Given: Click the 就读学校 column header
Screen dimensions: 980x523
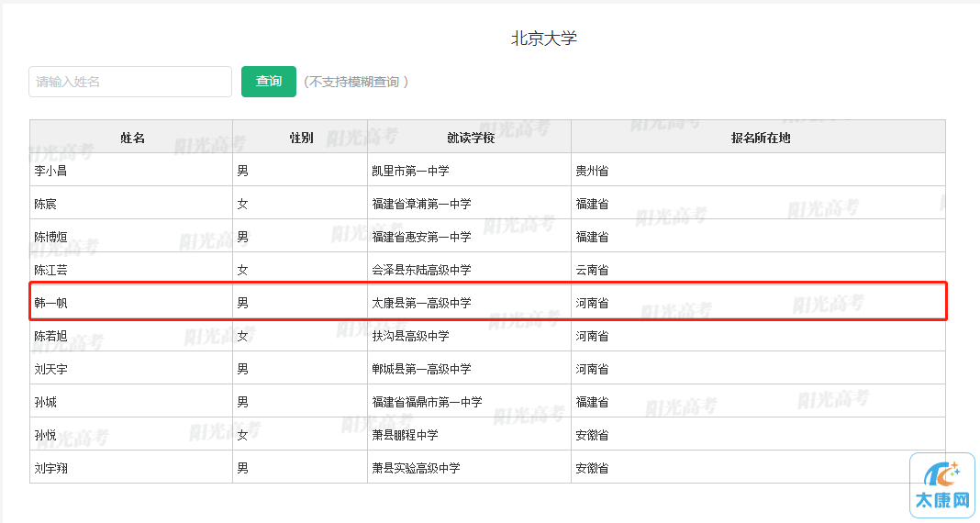Looking at the screenshot, I should (471, 138).
